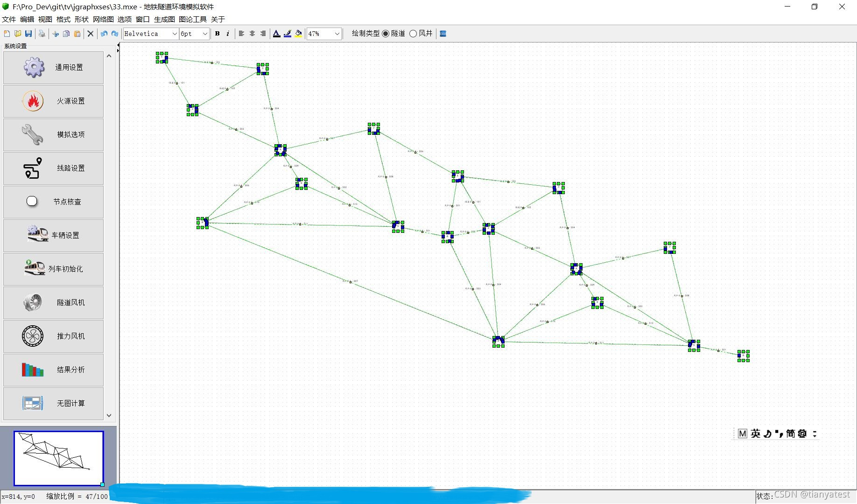Open 模拟选项 simulation options
This screenshot has height=504, width=857.
tap(53, 135)
